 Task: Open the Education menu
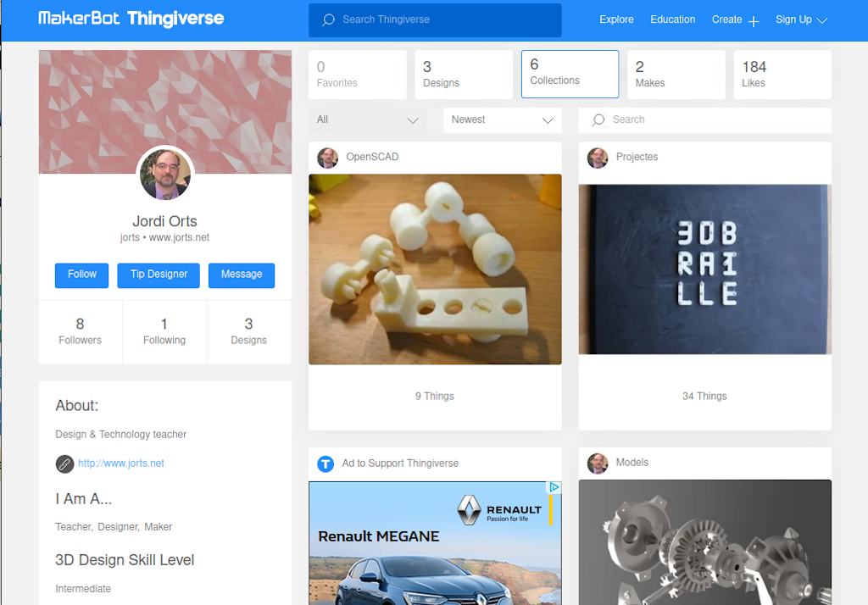click(672, 19)
